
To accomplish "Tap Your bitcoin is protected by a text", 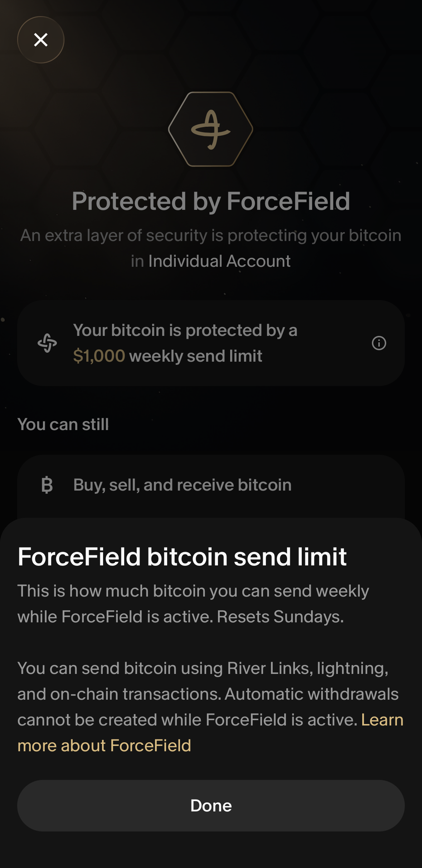I will 185,330.
